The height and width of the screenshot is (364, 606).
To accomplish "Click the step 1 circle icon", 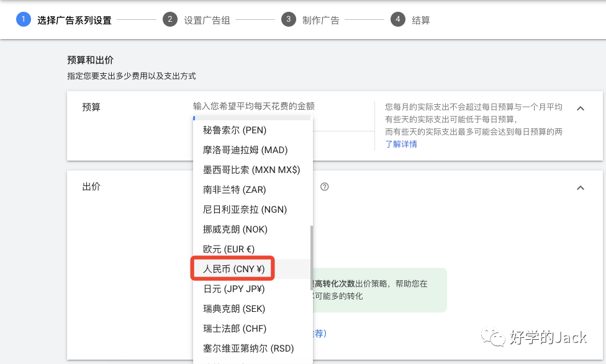I will point(23,19).
